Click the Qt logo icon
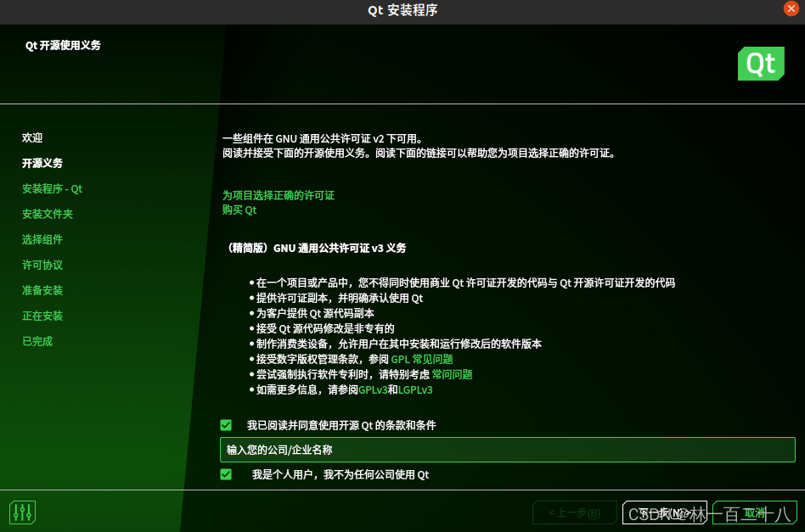 [761, 63]
